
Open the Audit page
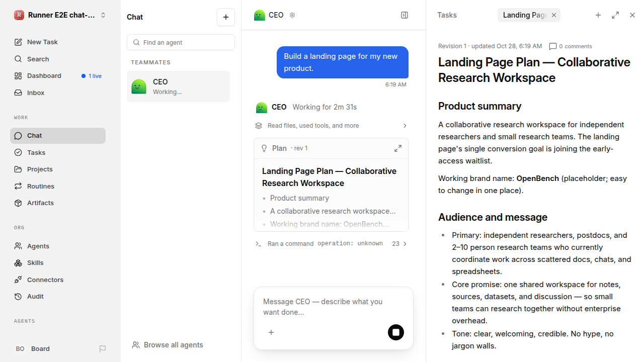coord(58,297)
